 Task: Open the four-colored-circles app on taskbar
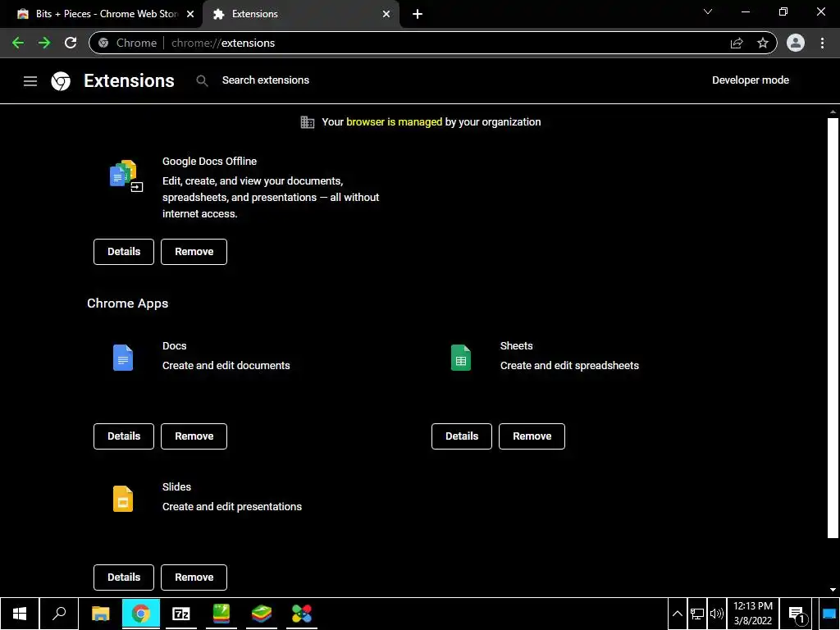coord(302,614)
